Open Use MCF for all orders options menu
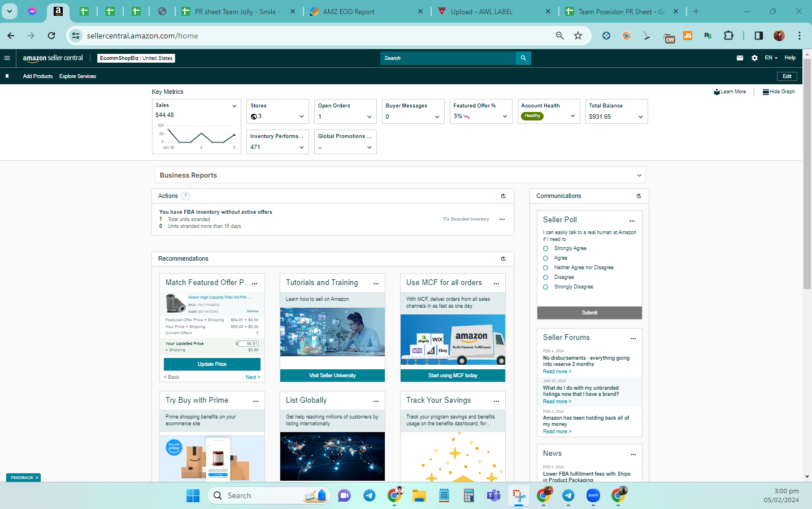The width and height of the screenshot is (812, 509). click(x=497, y=283)
